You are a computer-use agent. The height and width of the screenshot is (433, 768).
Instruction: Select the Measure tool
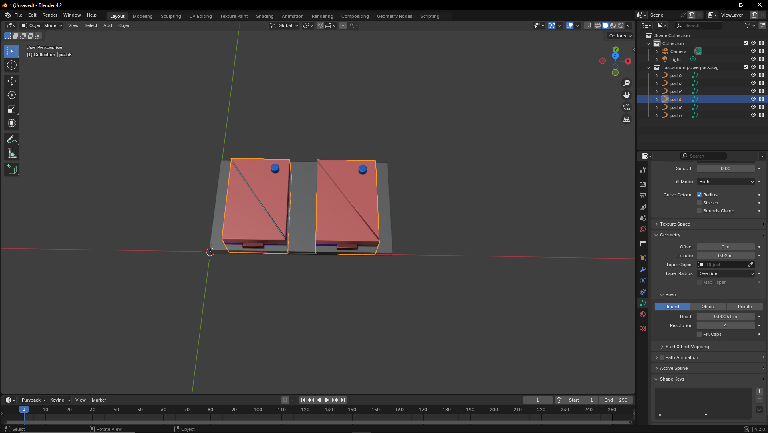pyautogui.click(x=12, y=154)
